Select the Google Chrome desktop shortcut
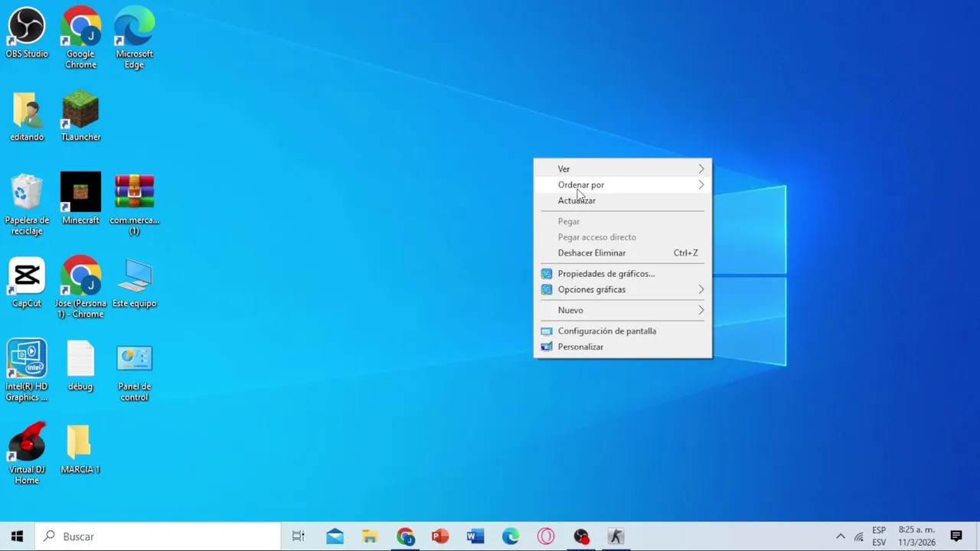The width and height of the screenshot is (980, 551). (x=80, y=38)
